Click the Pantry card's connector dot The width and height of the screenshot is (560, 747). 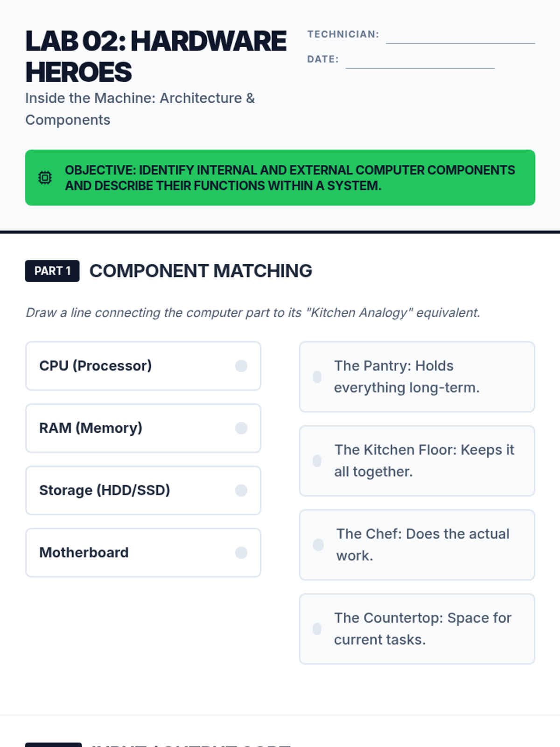tap(317, 377)
